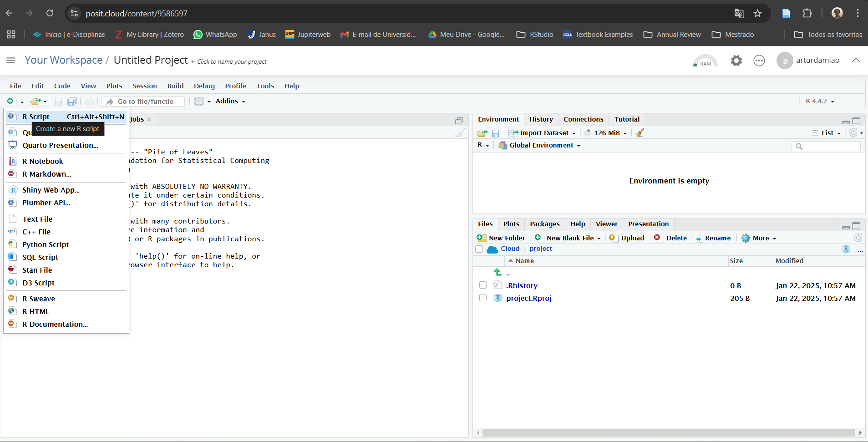Click the RAM usage gauge icon

tap(705, 61)
